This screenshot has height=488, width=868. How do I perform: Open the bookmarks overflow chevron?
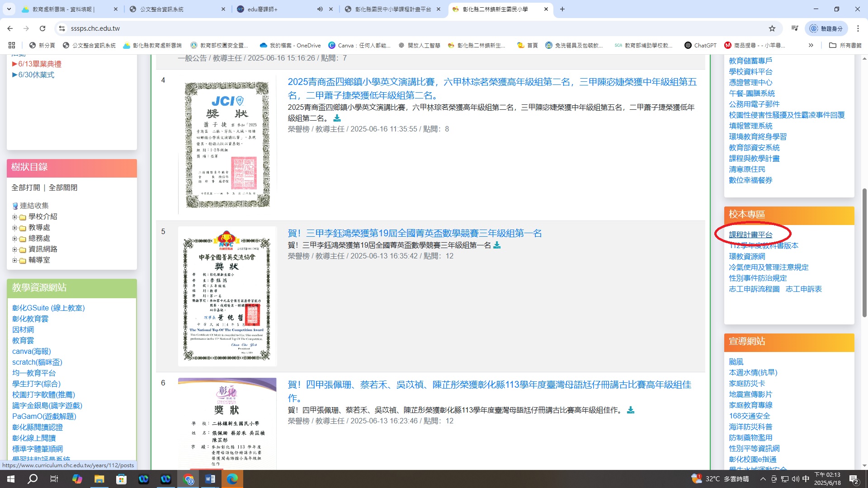tap(811, 45)
